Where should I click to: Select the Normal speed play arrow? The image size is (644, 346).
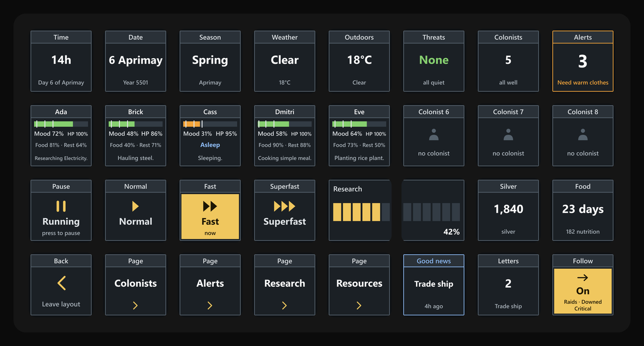point(135,206)
